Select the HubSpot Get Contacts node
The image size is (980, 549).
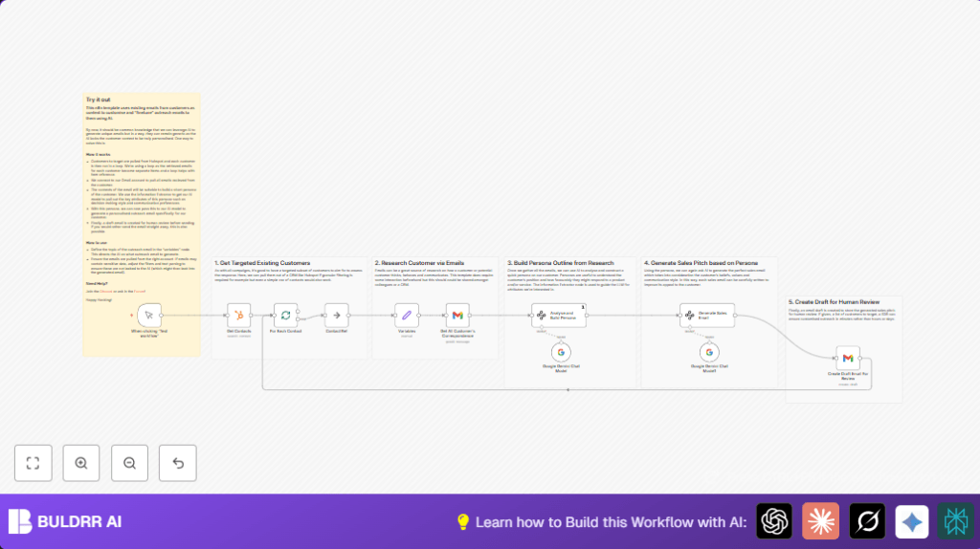238,315
